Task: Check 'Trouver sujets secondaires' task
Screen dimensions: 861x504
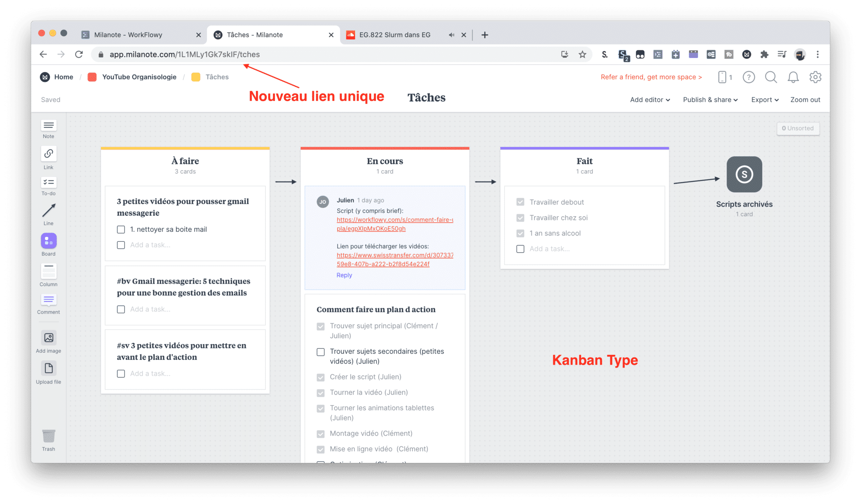Action: click(x=321, y=352)
